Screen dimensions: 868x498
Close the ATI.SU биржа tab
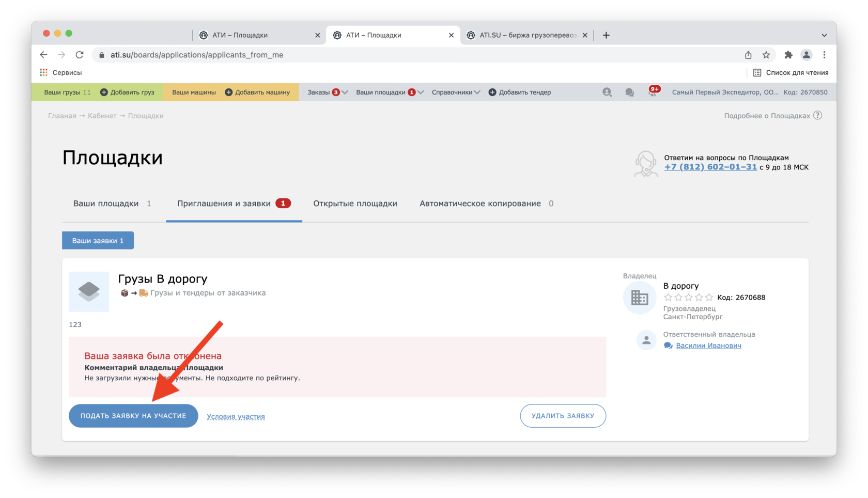tap(585, 35)
